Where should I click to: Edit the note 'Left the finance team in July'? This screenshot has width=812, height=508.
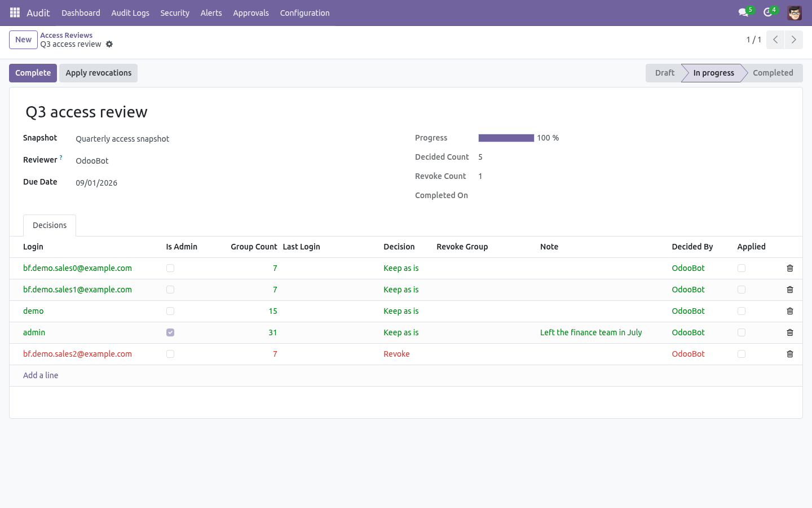click(x=591, y=332)
